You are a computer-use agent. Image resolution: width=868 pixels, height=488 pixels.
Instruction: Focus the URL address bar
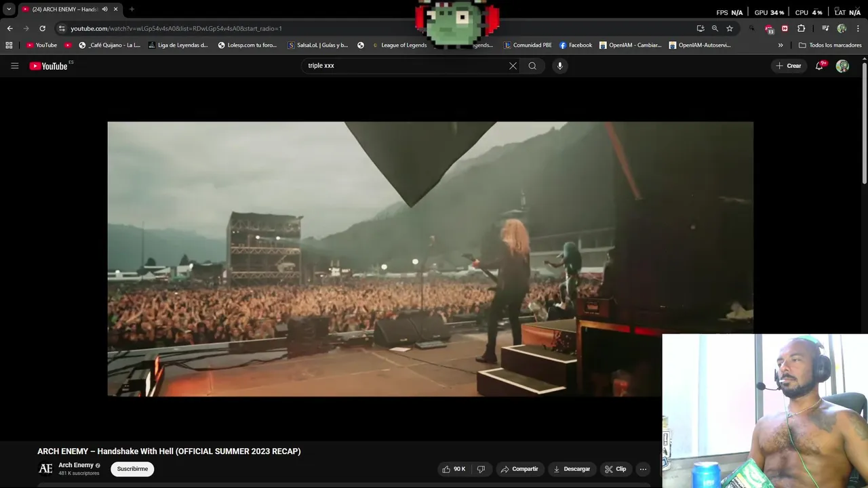[x=380, y=28]
